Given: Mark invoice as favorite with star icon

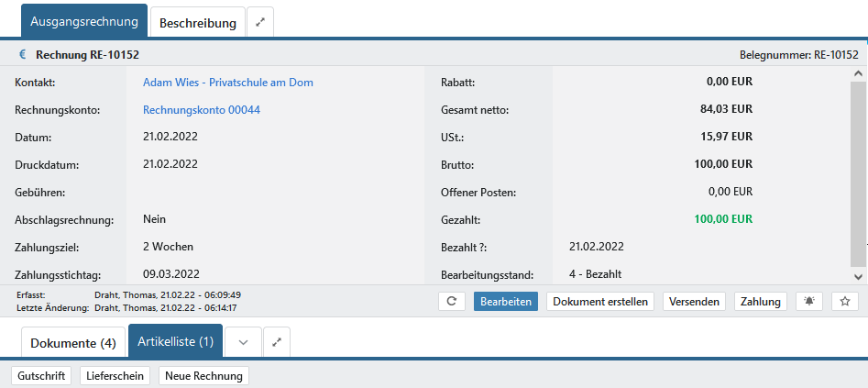Looking at the screenshot, I should (x=845, y=301).
